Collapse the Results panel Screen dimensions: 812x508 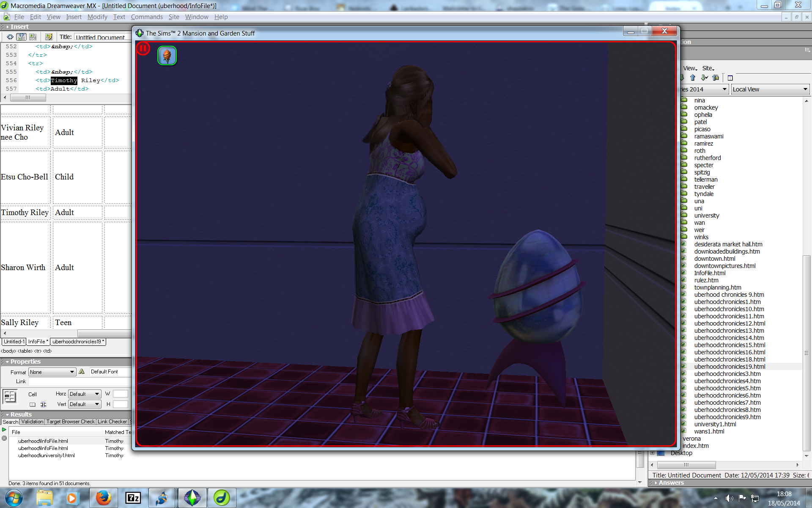7,414
